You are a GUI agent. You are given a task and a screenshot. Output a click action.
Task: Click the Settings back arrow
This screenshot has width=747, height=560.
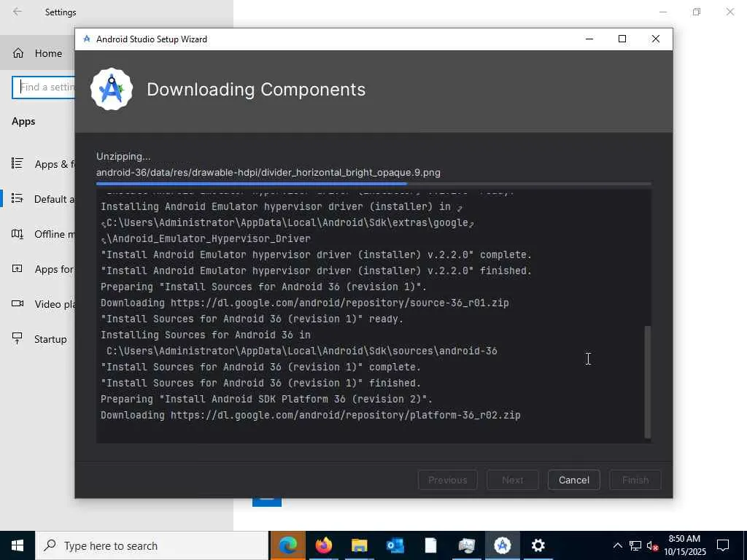(18, 12)
